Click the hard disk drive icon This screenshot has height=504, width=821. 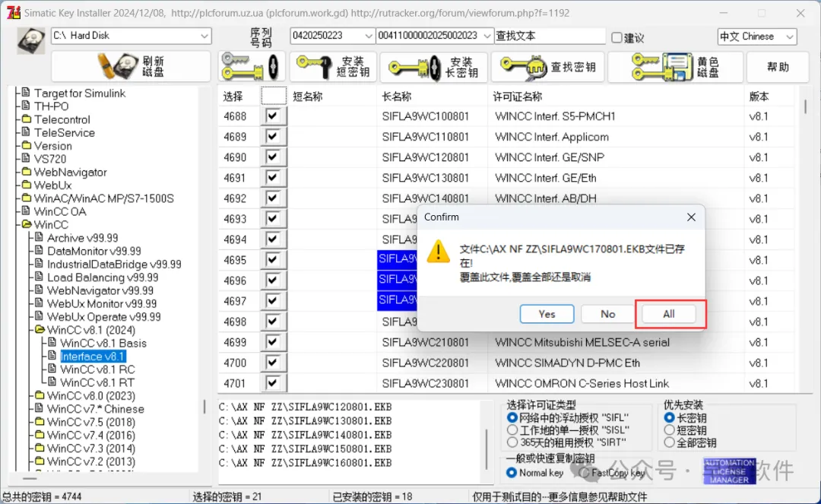click(x=31, y=40)
